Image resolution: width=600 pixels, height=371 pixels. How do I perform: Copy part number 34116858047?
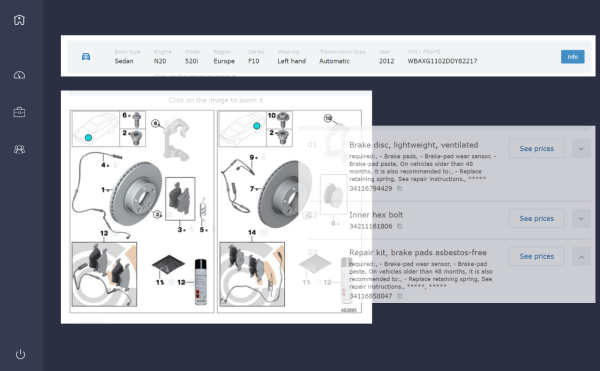pos(399,296)
